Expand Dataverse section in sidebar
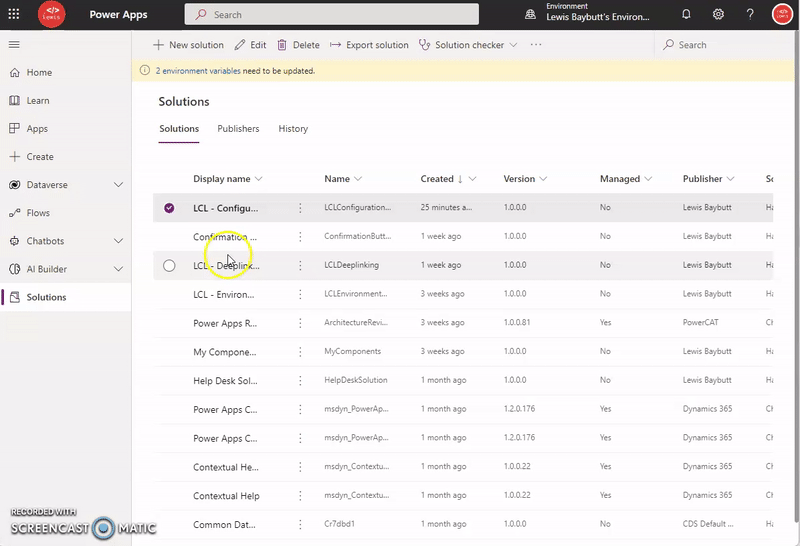 [118, 185]
